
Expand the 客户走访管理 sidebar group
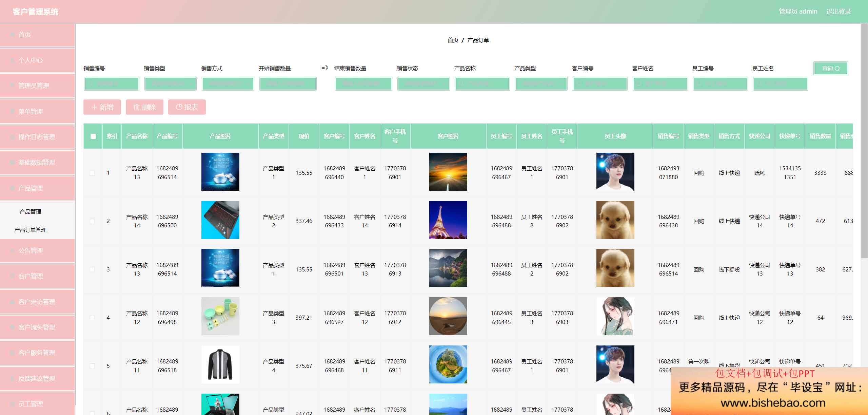pyautogui.click(x=37, y=302)
